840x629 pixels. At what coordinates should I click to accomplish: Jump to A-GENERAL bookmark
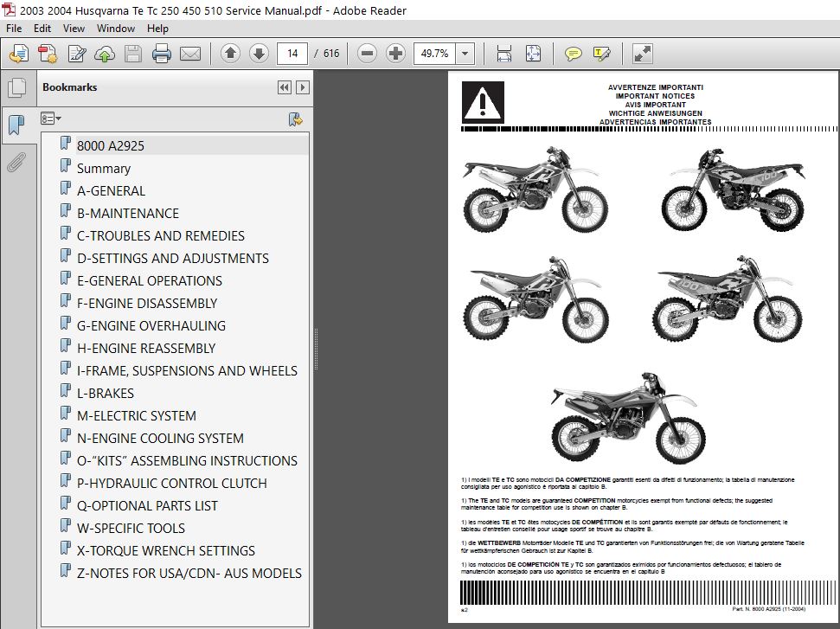pos(111,190)
